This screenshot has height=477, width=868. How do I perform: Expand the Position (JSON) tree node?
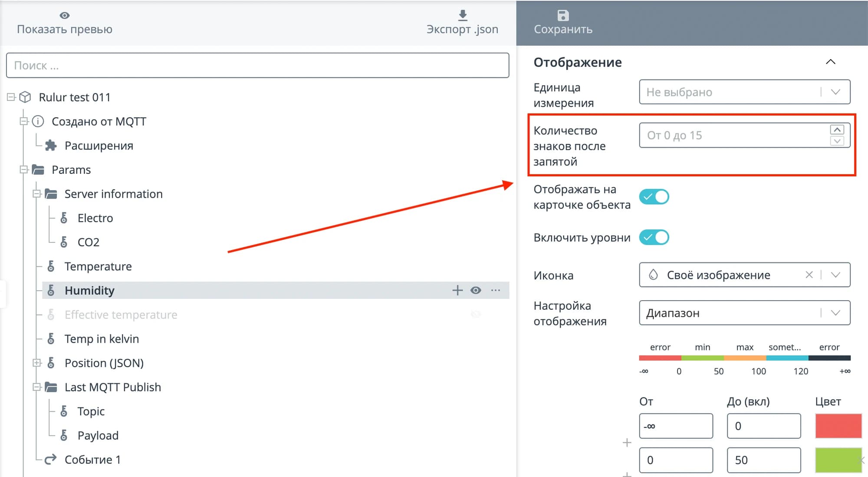[37, 363]
